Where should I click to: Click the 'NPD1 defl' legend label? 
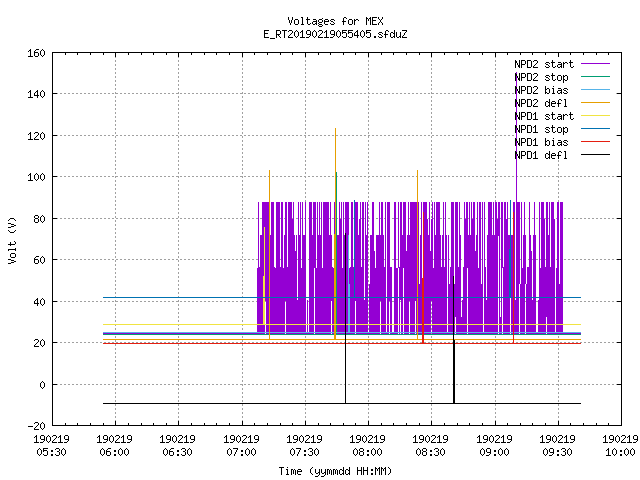point(541,156)
